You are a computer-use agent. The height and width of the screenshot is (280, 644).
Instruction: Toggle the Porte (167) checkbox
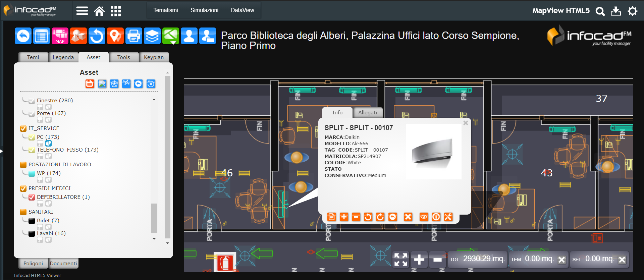pos(32,114)
